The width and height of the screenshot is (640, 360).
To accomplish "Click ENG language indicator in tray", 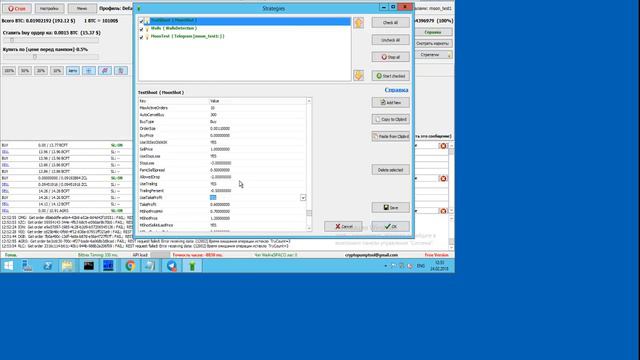I will [x=420, y=266].
